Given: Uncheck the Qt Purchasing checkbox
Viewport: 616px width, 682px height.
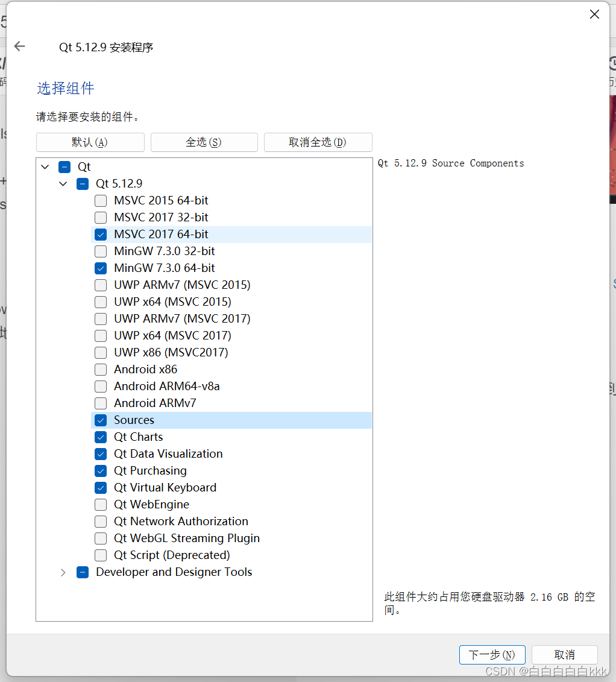Looking at the screenshot, I should (101, 470).
